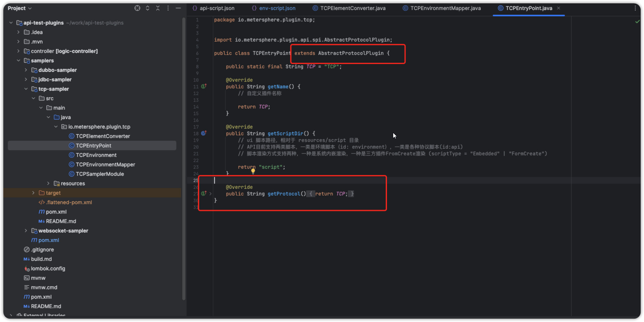Image resolution: width=644 pixels, height=322 pixels.
Task: Expand the dubbo-sampler module
Action: point(26,70)
